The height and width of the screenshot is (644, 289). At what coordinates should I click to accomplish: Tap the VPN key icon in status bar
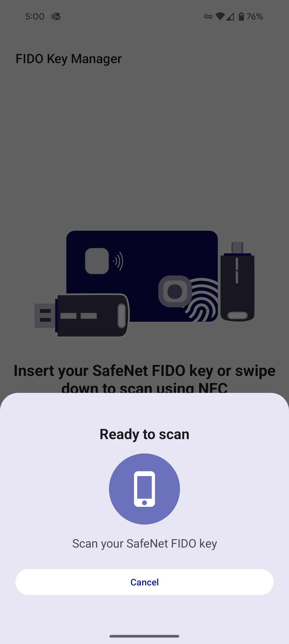coord(208,17)
